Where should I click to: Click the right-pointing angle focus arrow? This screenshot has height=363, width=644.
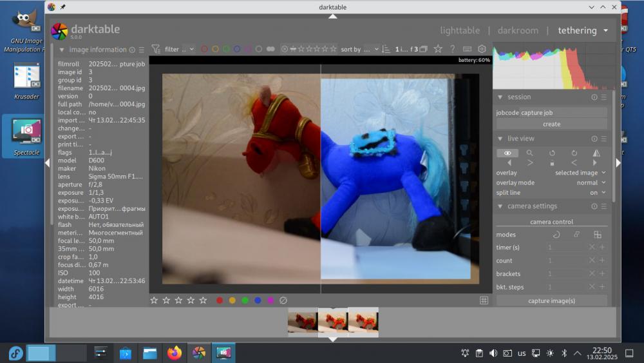(x=530, y=162)
